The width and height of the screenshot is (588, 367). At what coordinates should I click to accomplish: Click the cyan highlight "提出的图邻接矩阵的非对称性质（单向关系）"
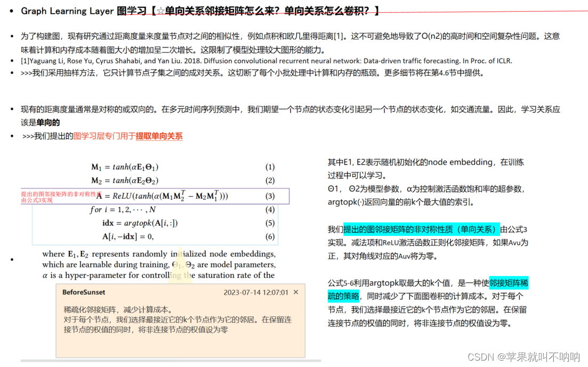click(422, 230)
